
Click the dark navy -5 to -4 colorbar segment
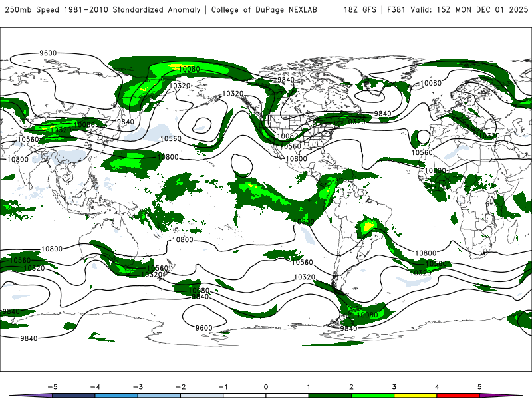click(74, 396)
